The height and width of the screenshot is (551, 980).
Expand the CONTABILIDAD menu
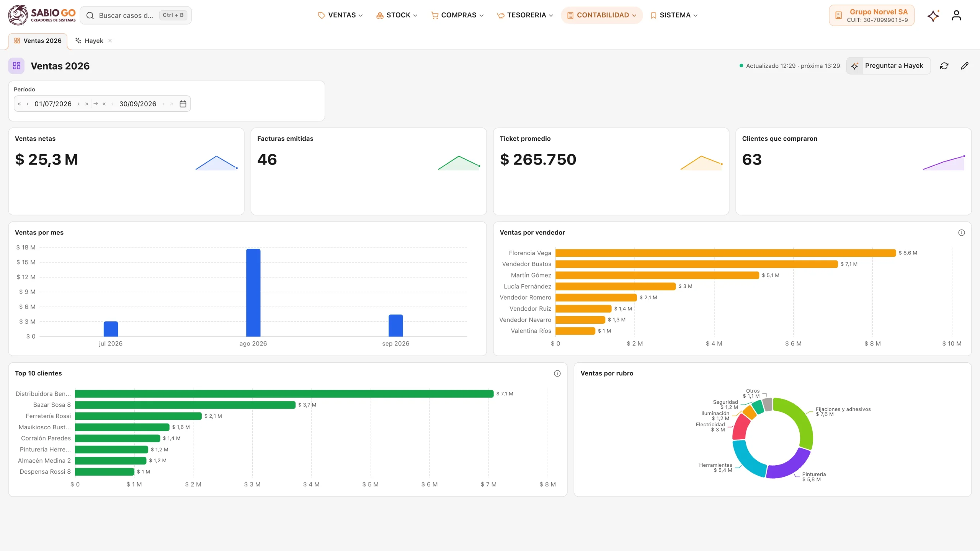click(x=602, y=15)
